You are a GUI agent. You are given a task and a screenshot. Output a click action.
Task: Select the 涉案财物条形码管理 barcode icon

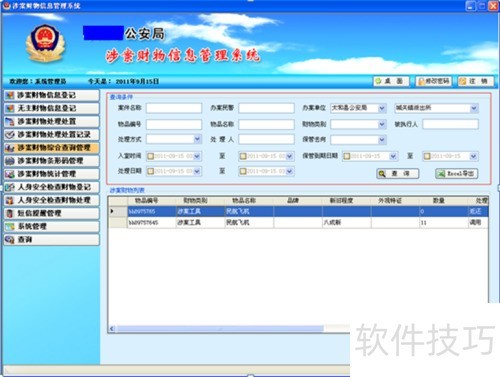(x=10, y=161)
